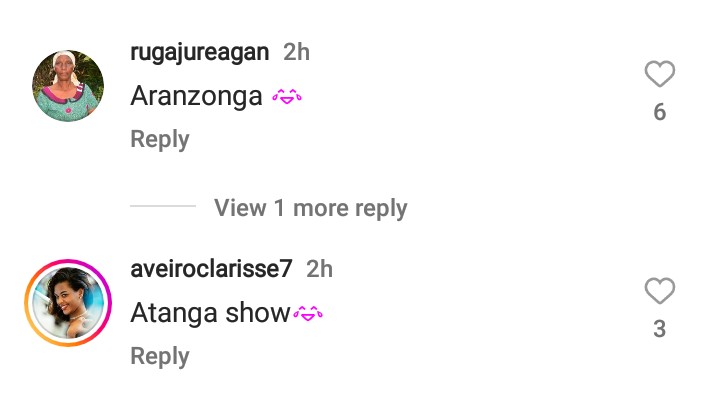Viewport: 720px width, 406px height.
Task: Open the rugajureagan username link
Action: point(200,52)
